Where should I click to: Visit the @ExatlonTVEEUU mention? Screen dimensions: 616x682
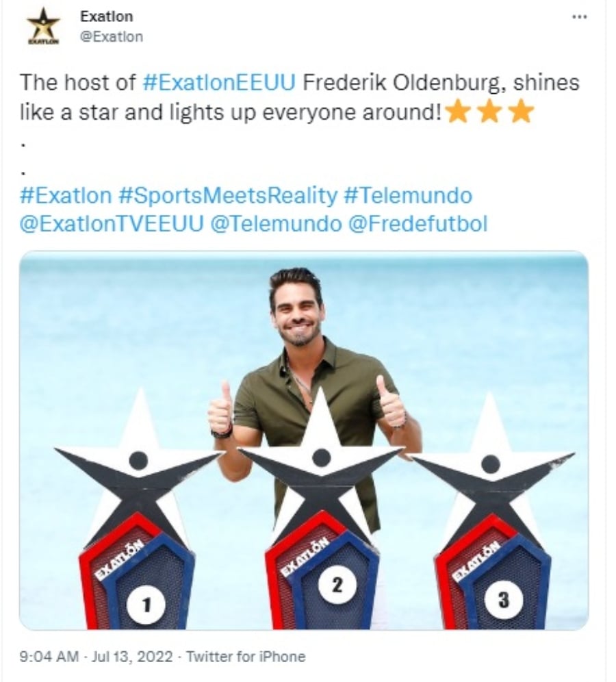112,223
